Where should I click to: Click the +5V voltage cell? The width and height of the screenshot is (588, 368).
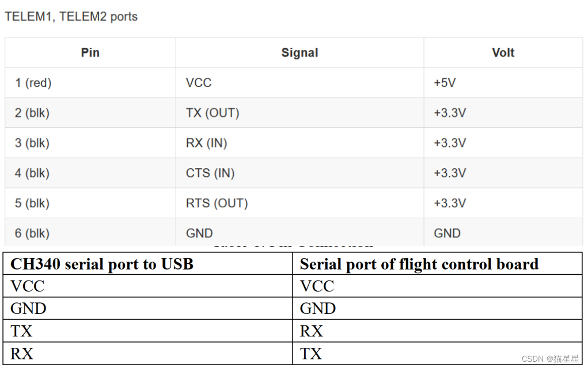(445, 83)
